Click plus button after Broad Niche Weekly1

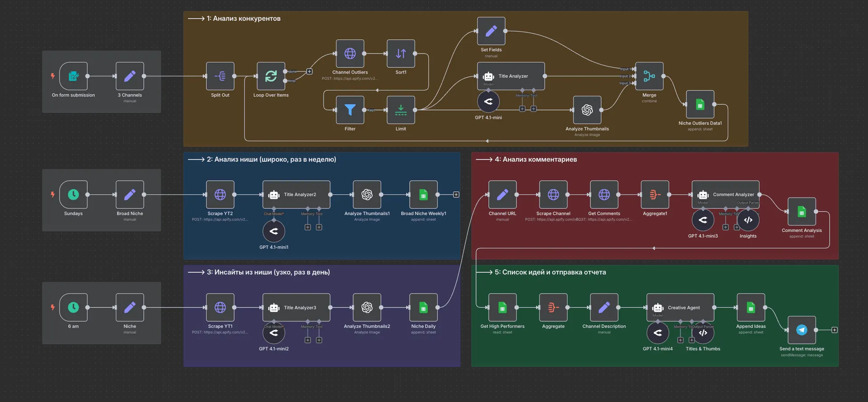456,195
